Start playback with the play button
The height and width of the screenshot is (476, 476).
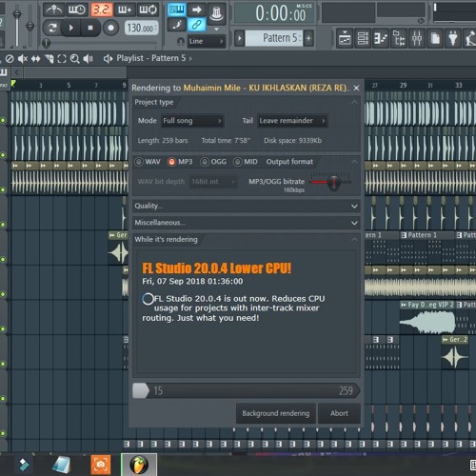pyautogui.click(x=71, y=28)
